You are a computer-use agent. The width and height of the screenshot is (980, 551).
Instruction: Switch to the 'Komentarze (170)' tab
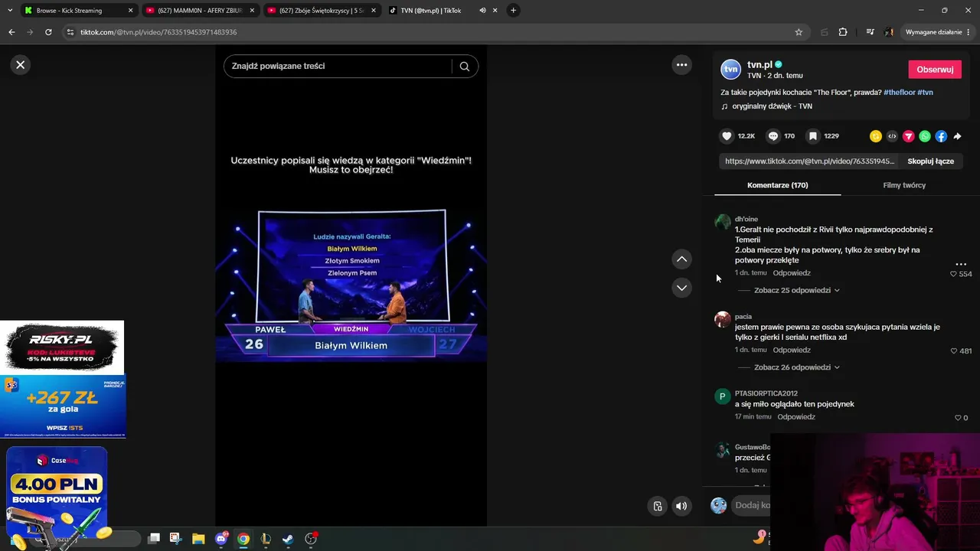[x=777, y=185]
